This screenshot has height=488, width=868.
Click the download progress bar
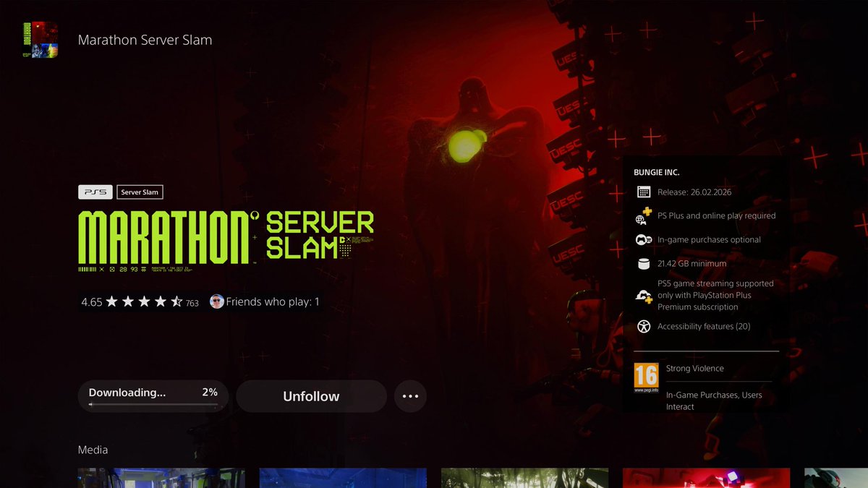click(153, 405)
